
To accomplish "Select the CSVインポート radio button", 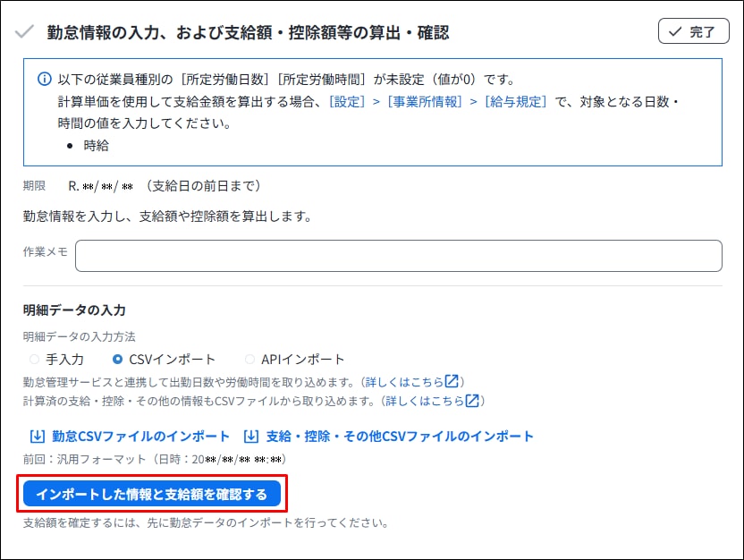I will [118, 360].
